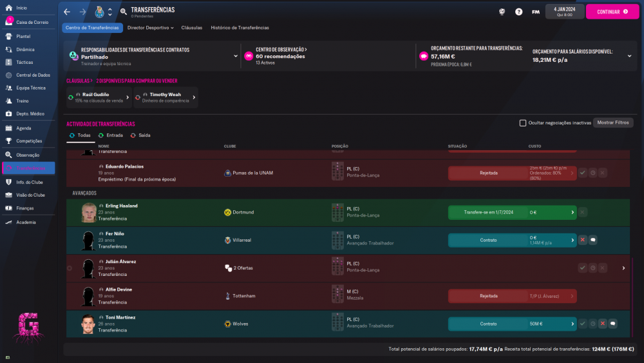Click Mostrar Filtros button

point(613,123)
